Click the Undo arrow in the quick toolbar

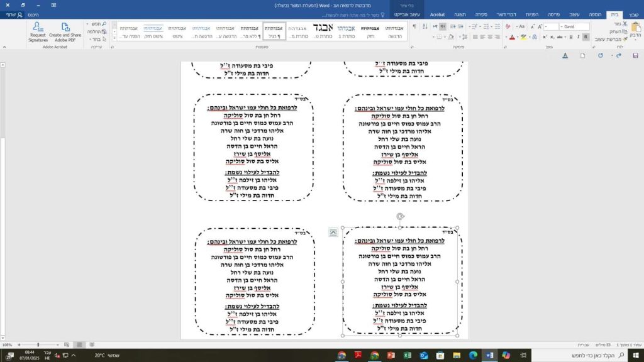pyautogui.click(x=619, y=55)
